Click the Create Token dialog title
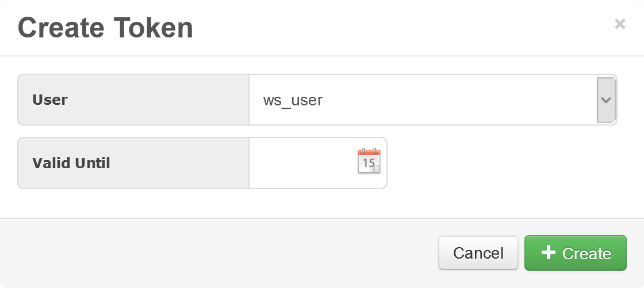This screenshot has height=288, width=644. [105, 28]
